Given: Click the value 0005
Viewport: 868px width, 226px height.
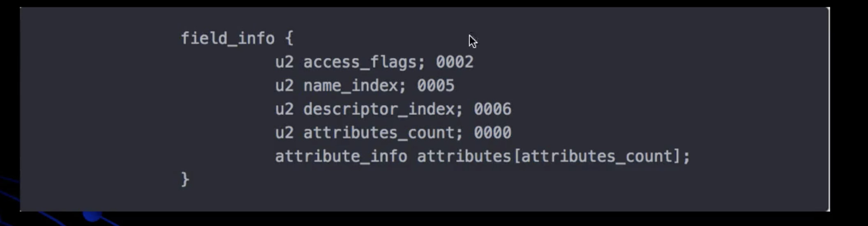Looking at the screenshot, I should 436,86.
